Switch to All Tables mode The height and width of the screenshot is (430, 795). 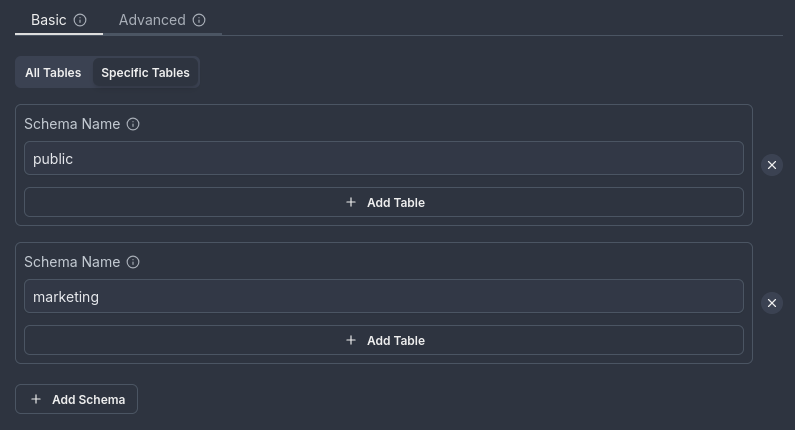(x=53, y=73)
